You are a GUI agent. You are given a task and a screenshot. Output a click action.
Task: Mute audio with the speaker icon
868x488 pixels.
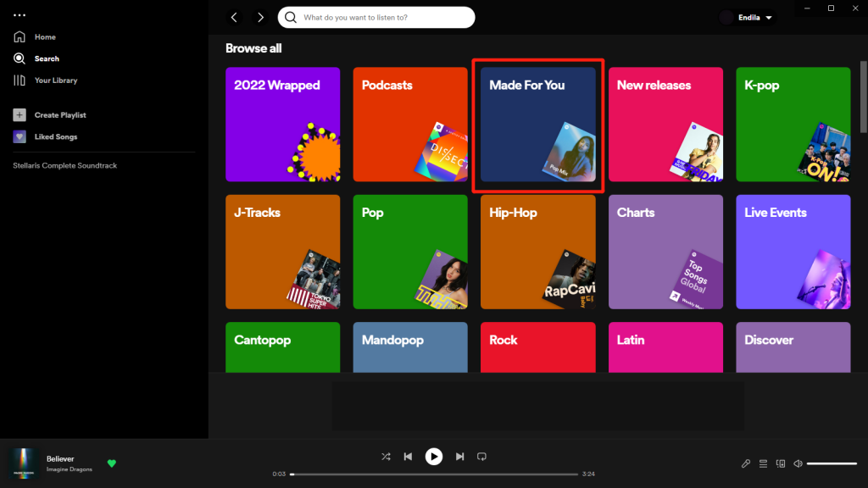(x=798, y=463)
